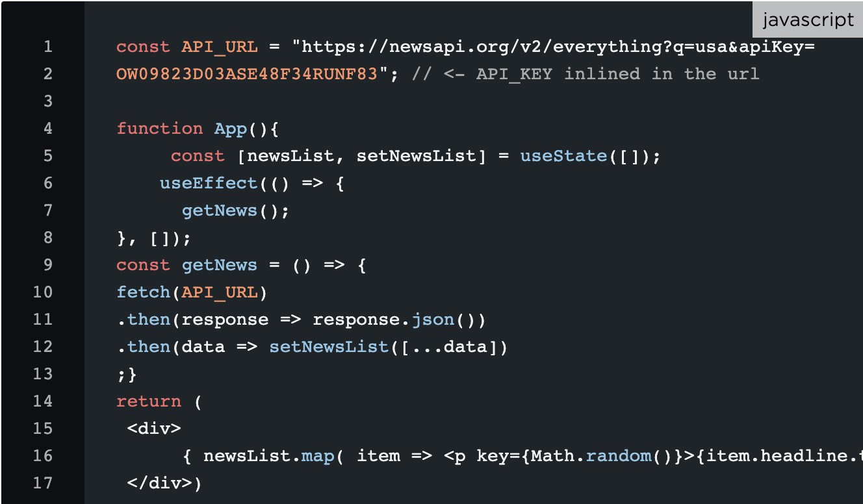This screenshot has height=504, width=863.
Task: Click the App function name
Action: tap(231, 129)
